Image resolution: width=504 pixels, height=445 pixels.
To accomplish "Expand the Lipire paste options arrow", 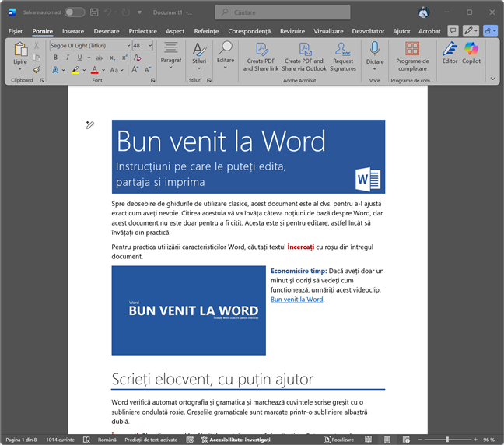I will pyautogui.click(x=20, y=69).
